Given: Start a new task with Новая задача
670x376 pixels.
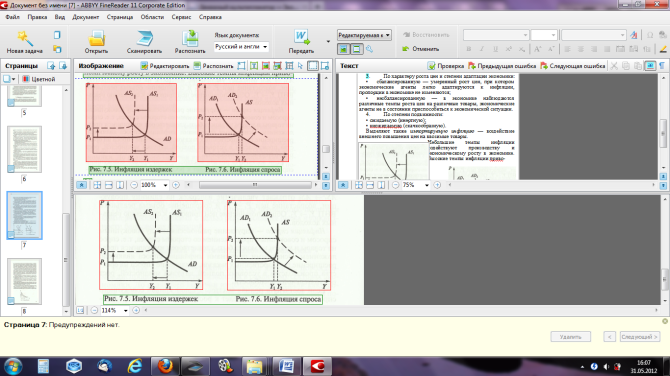Looking at the screenshot, I should (25, 42).
